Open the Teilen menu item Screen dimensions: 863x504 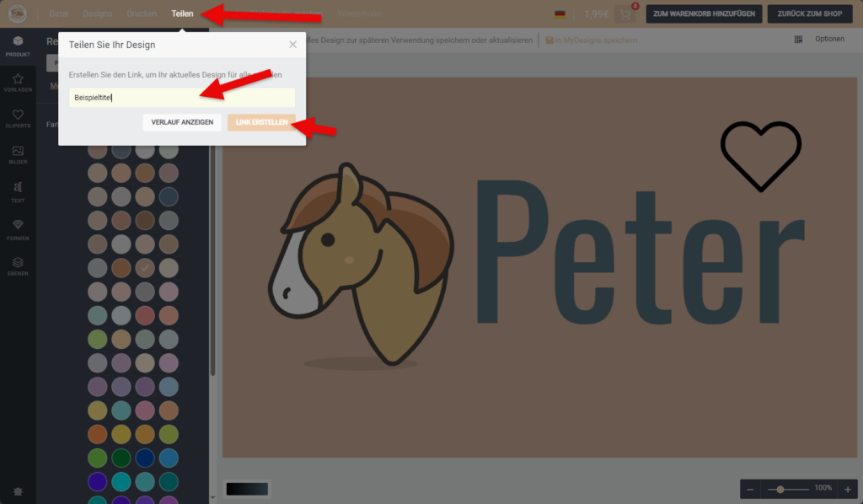(182, 14)
